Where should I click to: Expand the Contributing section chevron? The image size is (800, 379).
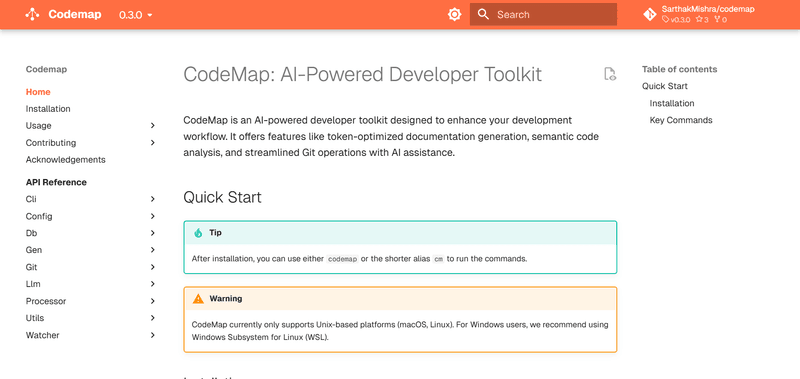click(153, 143)
